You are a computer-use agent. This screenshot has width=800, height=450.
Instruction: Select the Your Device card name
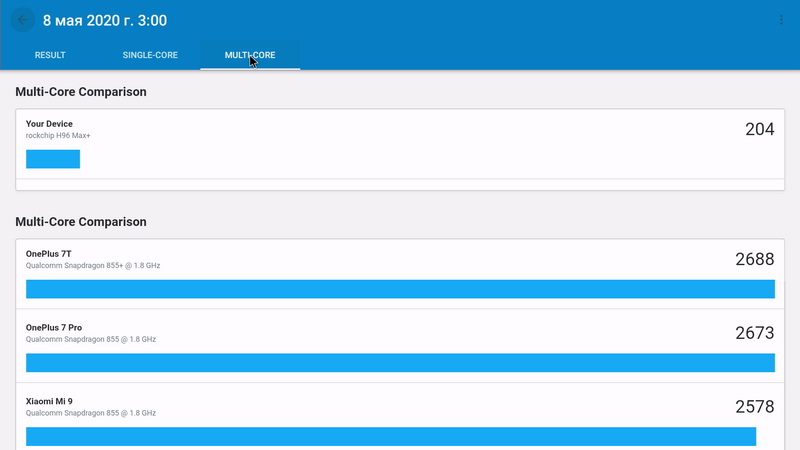[49, 124]
